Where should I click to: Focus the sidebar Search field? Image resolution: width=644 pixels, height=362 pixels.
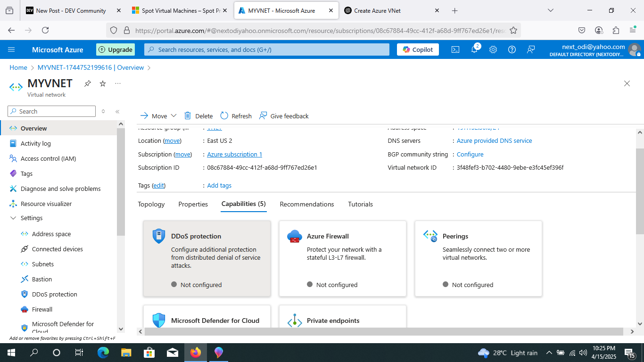[x=52, y=112]
